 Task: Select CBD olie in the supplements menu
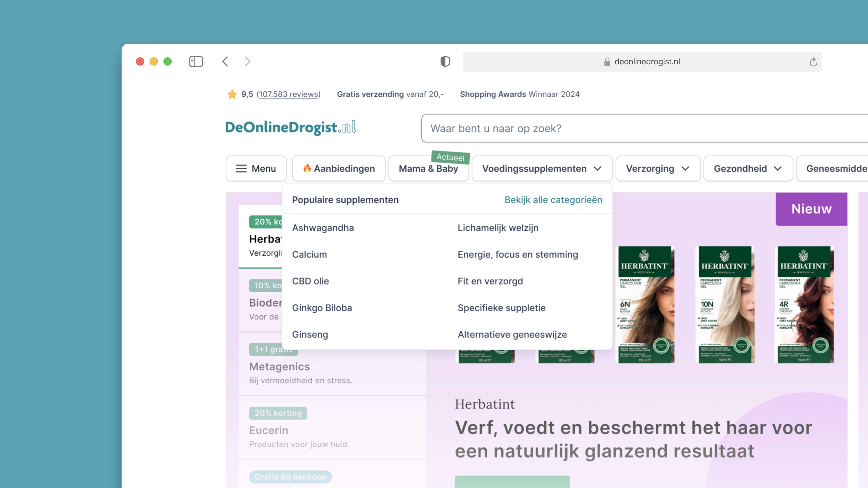click(x=310, y=281)
